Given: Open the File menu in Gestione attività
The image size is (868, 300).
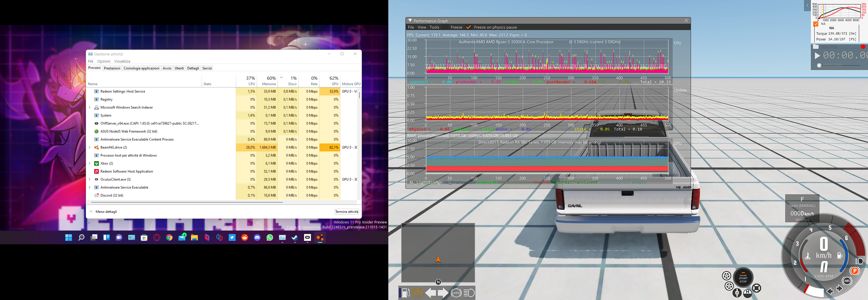Looking at the screenshot, I should coord(90,61).
